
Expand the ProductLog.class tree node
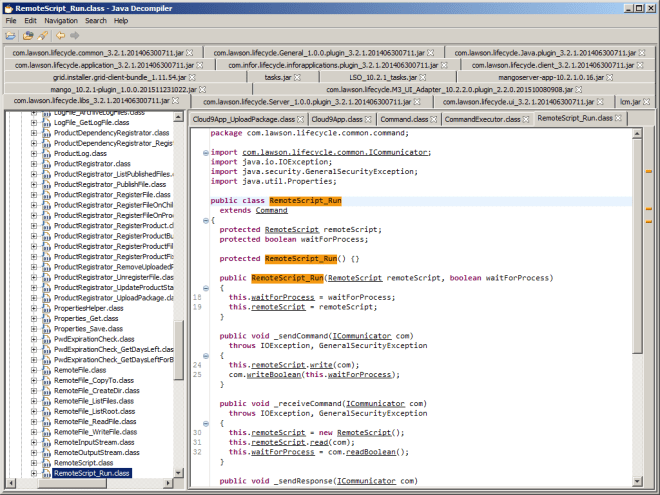point(34,154)
